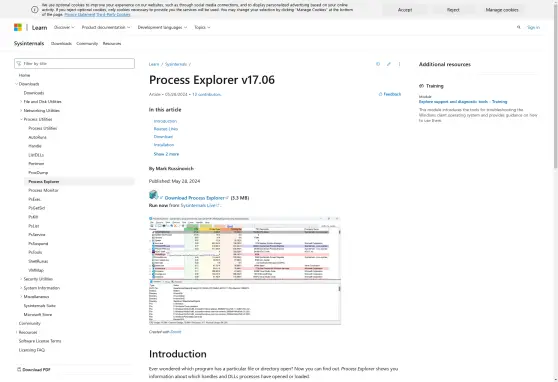Click the cookie banner Third-Party Cookies link

click(113, 15)
